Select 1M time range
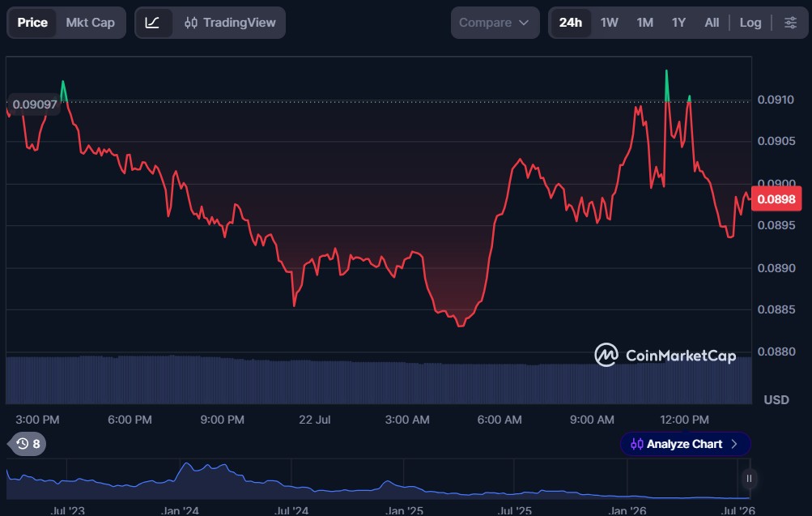Viewport: 812px width, 516px height. point(644,23)
